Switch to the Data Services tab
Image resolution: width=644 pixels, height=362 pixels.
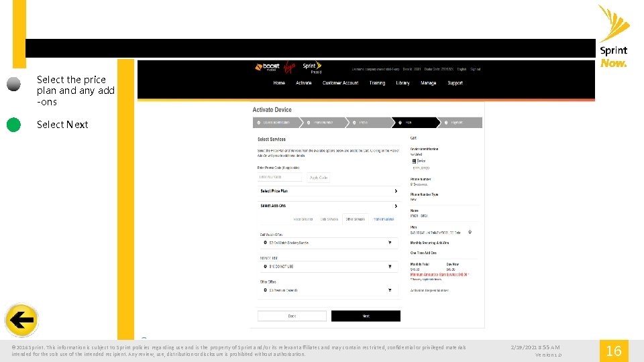click(329, 219)
